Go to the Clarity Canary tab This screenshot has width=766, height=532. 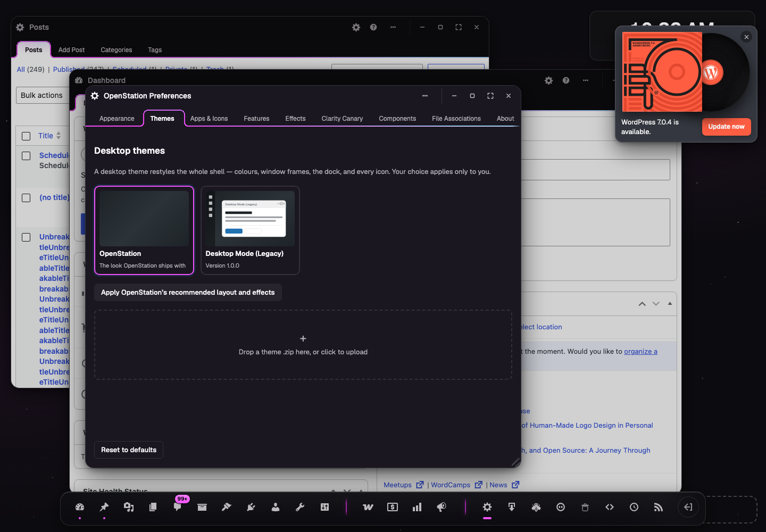(342, 119)
